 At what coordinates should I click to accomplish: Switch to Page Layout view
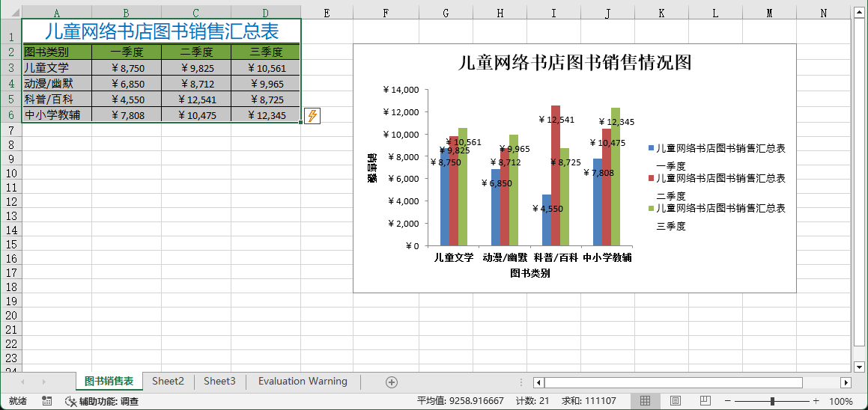tap(675, 401)
